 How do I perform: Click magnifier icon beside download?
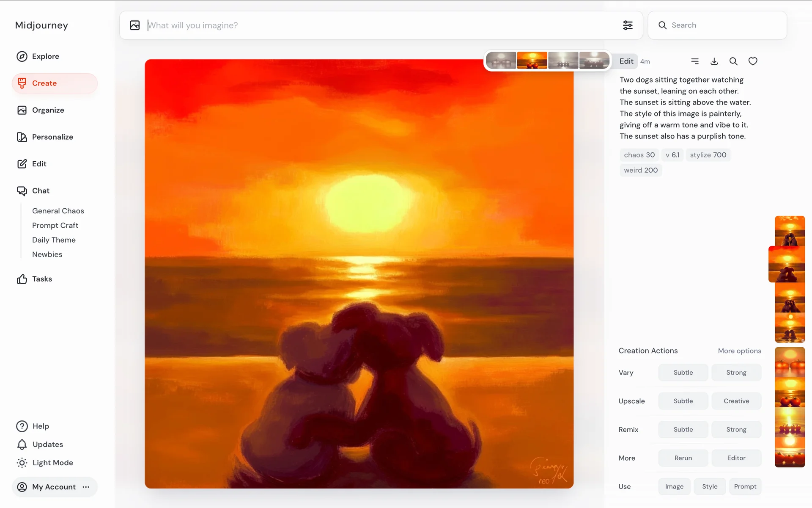click(733, 61)
